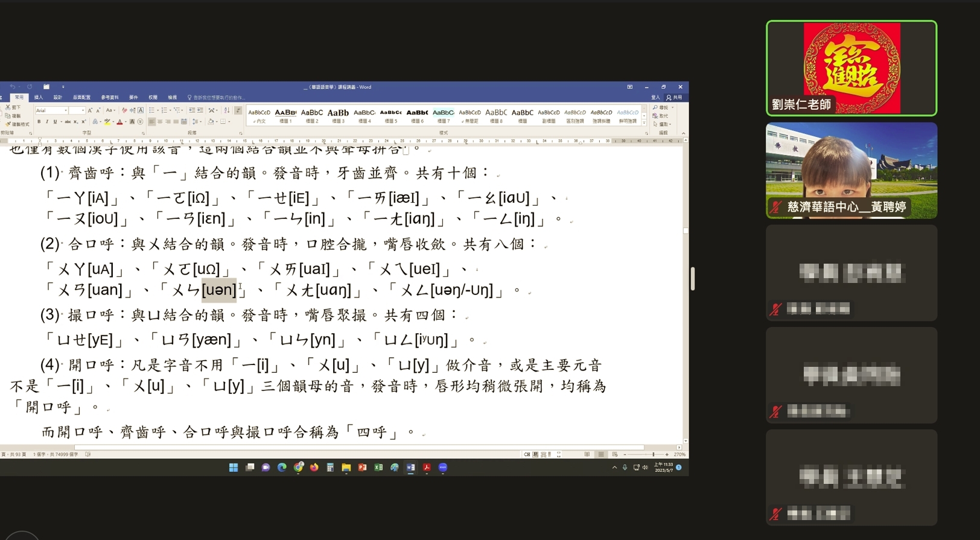Click the Word zoom slider

(646, 454)
